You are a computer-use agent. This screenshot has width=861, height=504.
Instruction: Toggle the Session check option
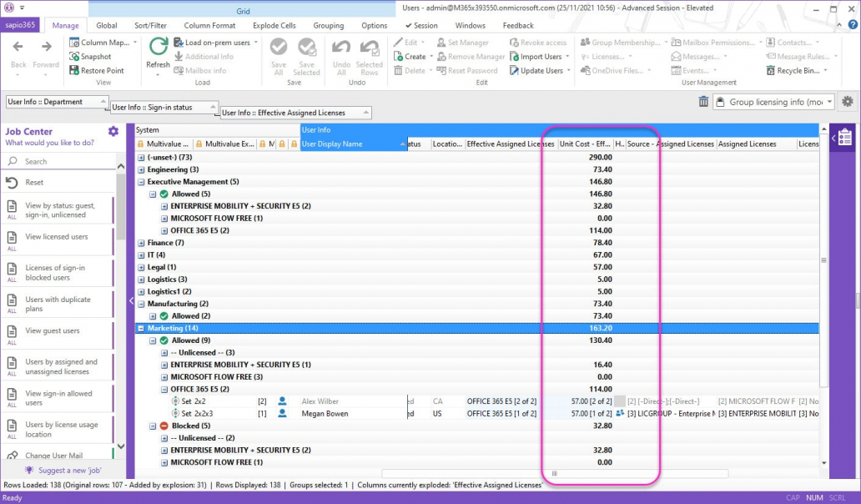pyautogui.click(x=421, y=25)
